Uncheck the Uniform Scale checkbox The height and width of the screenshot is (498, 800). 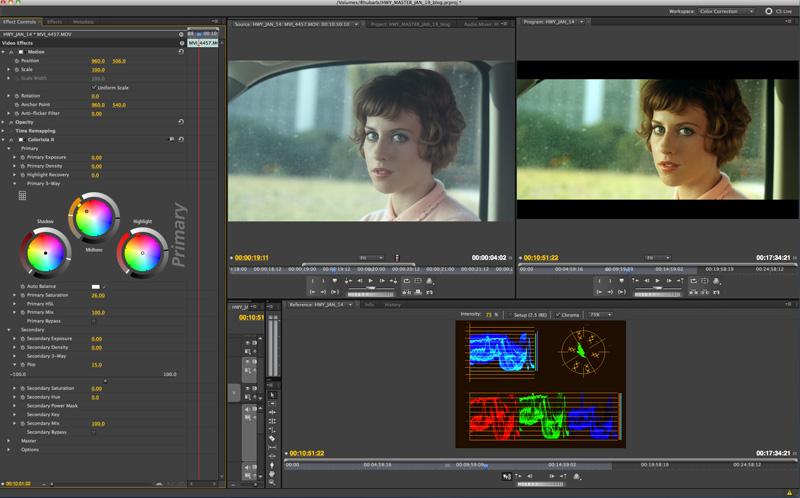pos(94,87)
